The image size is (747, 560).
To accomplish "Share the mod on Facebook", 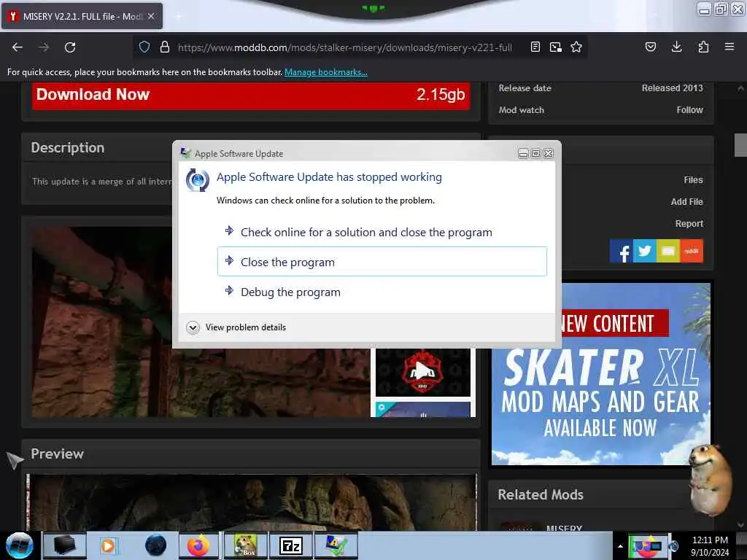I will (x=622, y=251).
